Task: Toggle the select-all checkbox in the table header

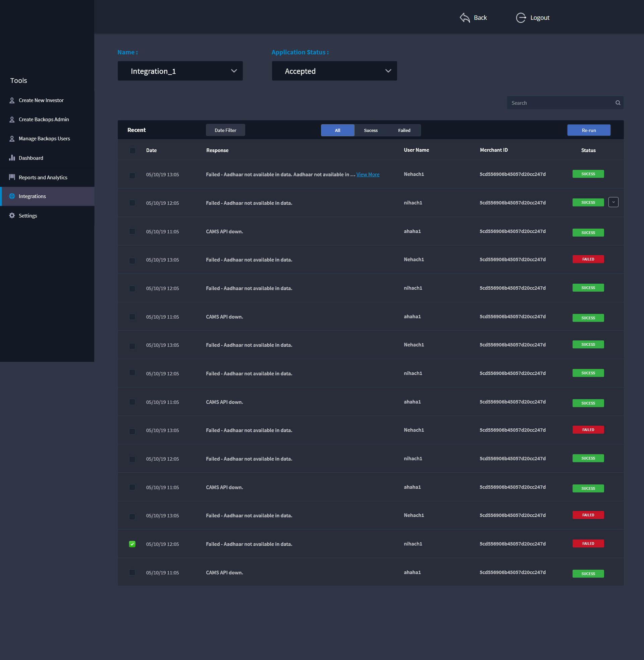Action: pos(132,151)
